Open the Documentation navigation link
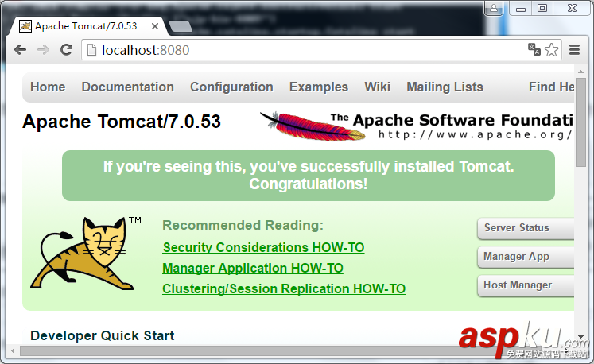Screen dimensions: 594x364 128,87
